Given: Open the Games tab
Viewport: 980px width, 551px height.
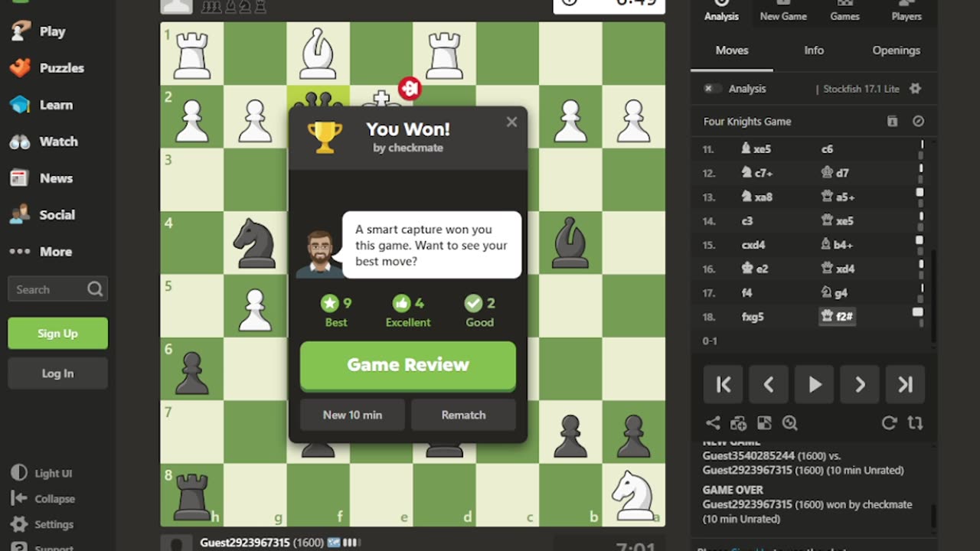Looking at the screenshot, I should tap(844, 11).
